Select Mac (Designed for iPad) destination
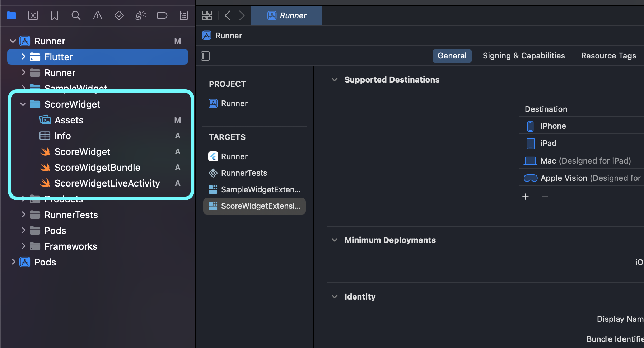The image size is (644, 348). point(582,161)
